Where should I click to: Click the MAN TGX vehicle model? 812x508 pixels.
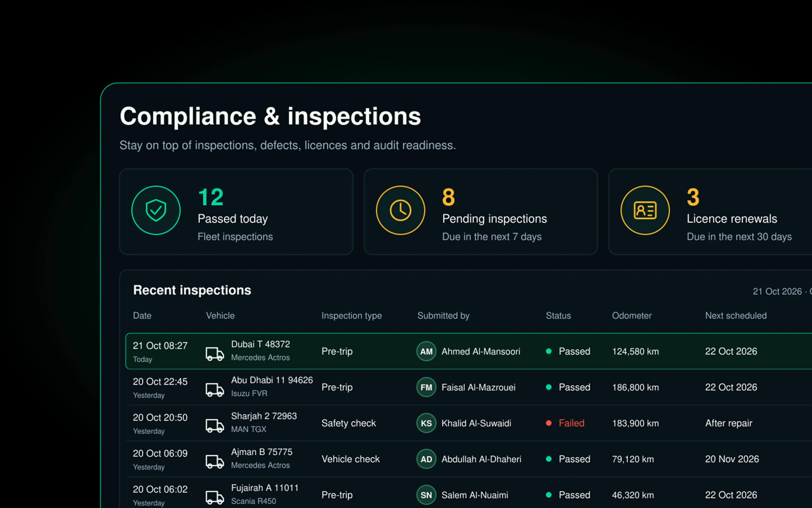point(249,429)
